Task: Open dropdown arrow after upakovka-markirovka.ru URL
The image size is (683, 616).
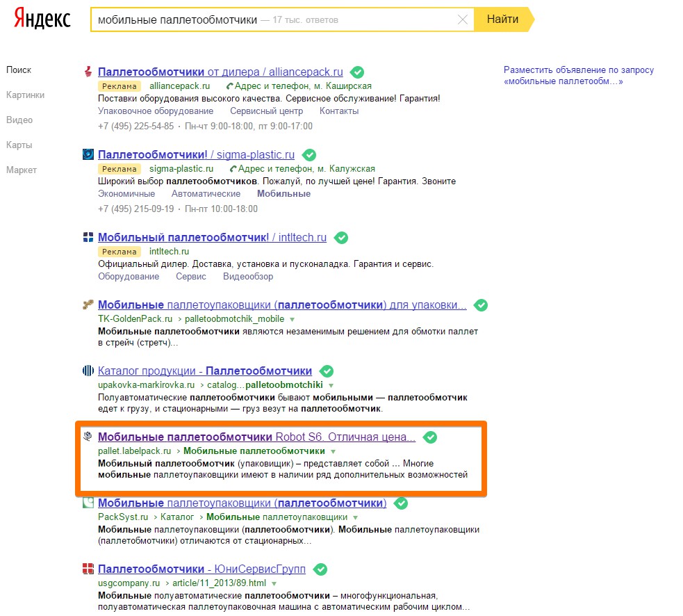Action: pyautogui.click(x=331, y=385)
